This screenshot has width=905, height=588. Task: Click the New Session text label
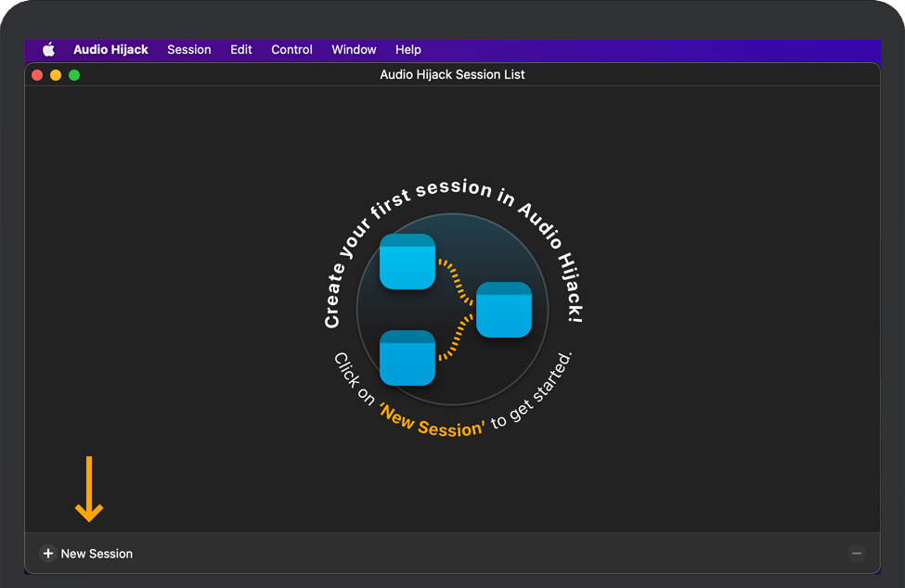pyautogui.click(x=97, y=554)
